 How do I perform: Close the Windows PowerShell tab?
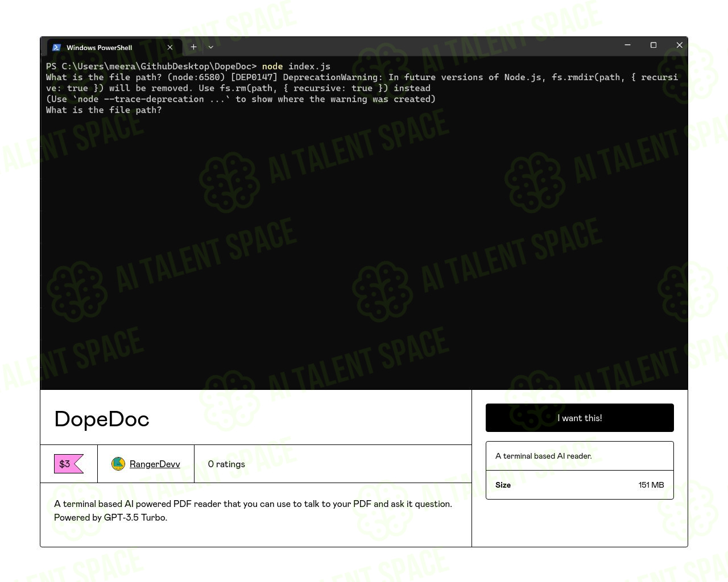pos(169,47)
